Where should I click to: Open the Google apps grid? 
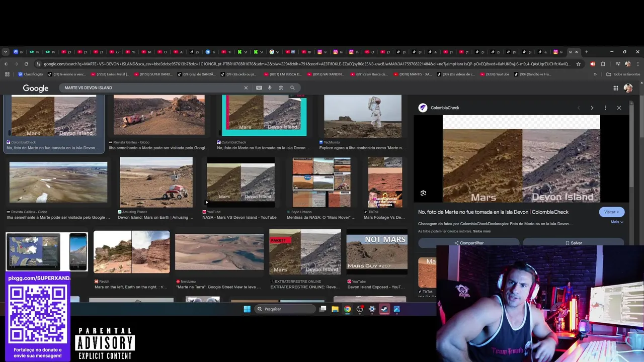616,88
